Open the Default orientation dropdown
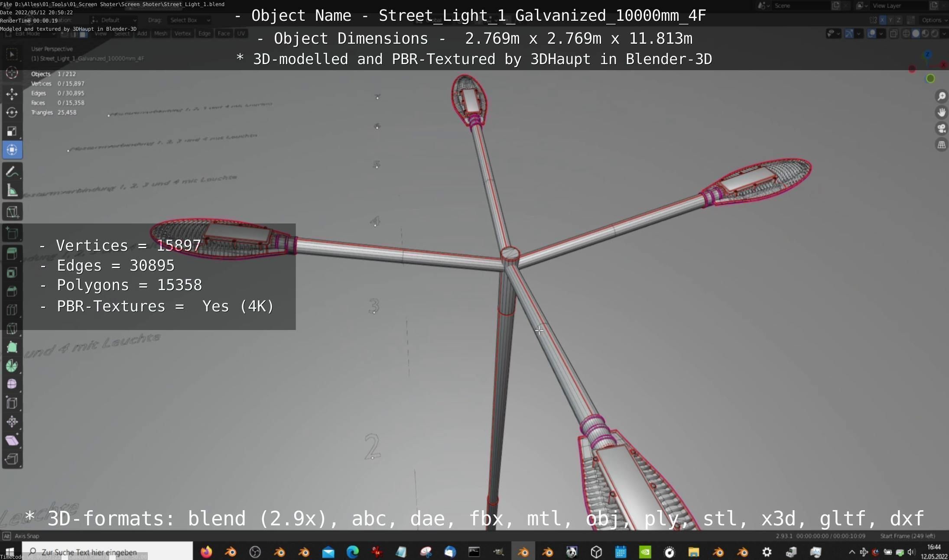This screenshot has height=560, width=949. coord(114,20)
